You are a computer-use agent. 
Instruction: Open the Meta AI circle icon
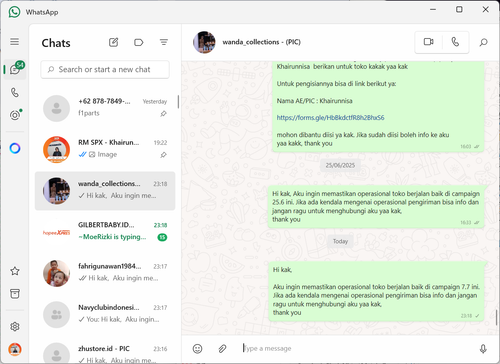click(15, 148)
